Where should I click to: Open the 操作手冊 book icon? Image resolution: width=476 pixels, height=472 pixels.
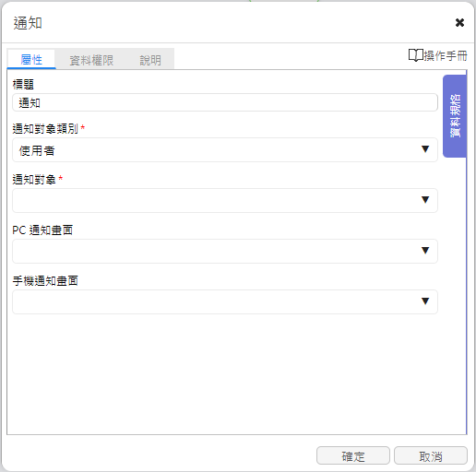pyautogui.click(x=416, y=55)
